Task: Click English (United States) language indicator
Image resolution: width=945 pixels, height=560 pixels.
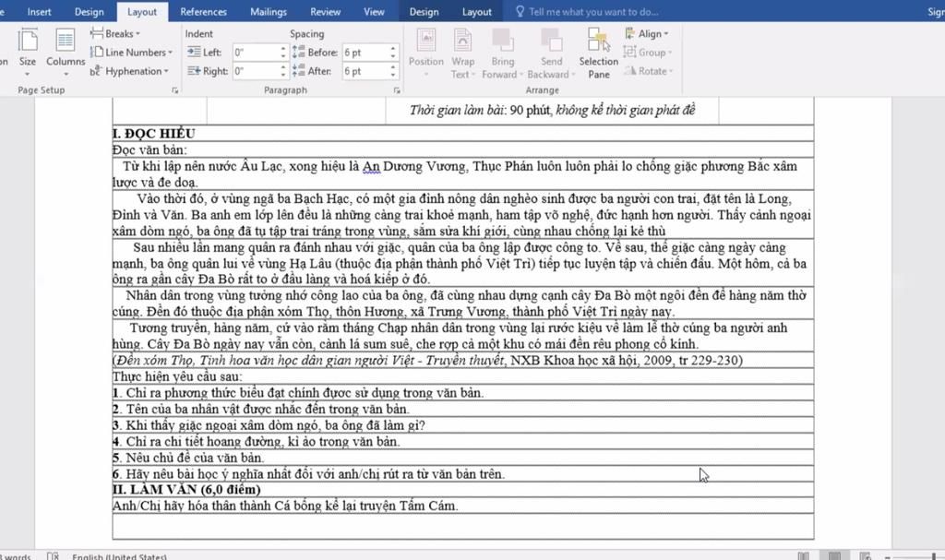Action: pos(119,556)
